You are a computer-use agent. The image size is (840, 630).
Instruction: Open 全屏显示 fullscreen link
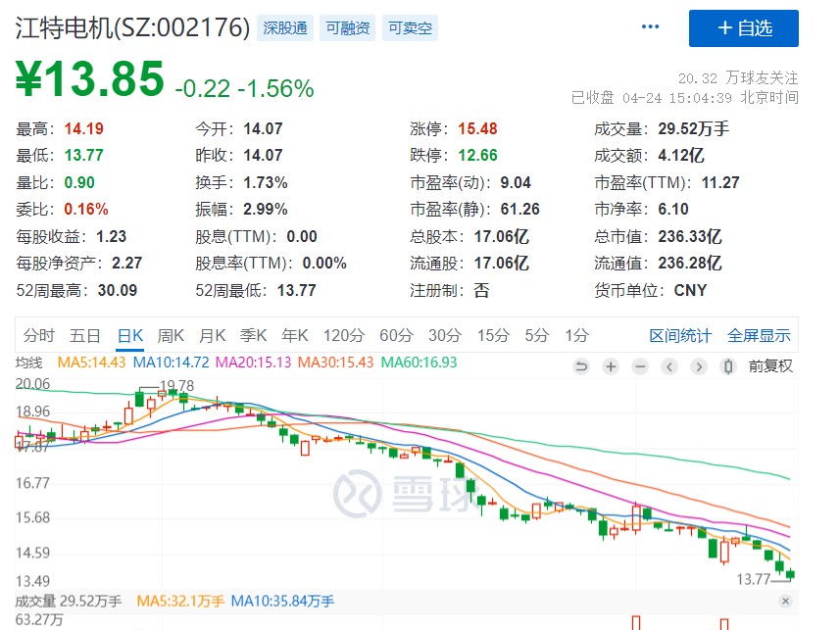click(x=759, y=336)
